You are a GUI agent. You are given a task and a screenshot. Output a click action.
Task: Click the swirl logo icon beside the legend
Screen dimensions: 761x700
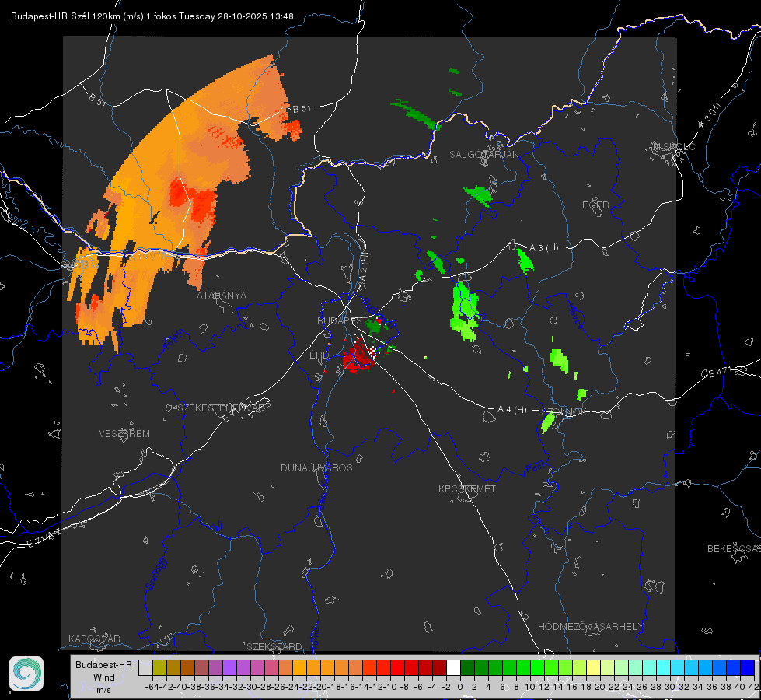click(26, 674)
